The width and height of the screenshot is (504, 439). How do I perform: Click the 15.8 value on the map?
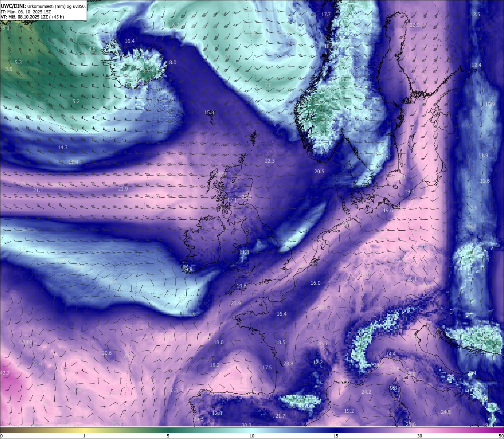point(209,113)
